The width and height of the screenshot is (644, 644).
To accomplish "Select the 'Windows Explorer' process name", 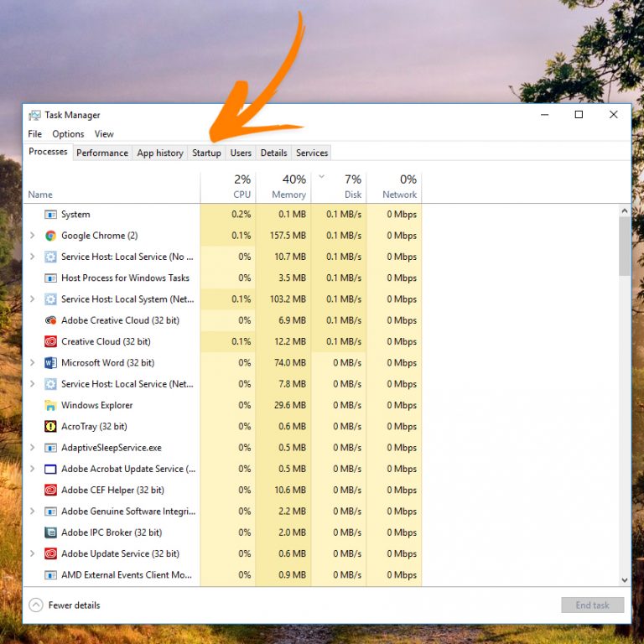I will 97,405.
